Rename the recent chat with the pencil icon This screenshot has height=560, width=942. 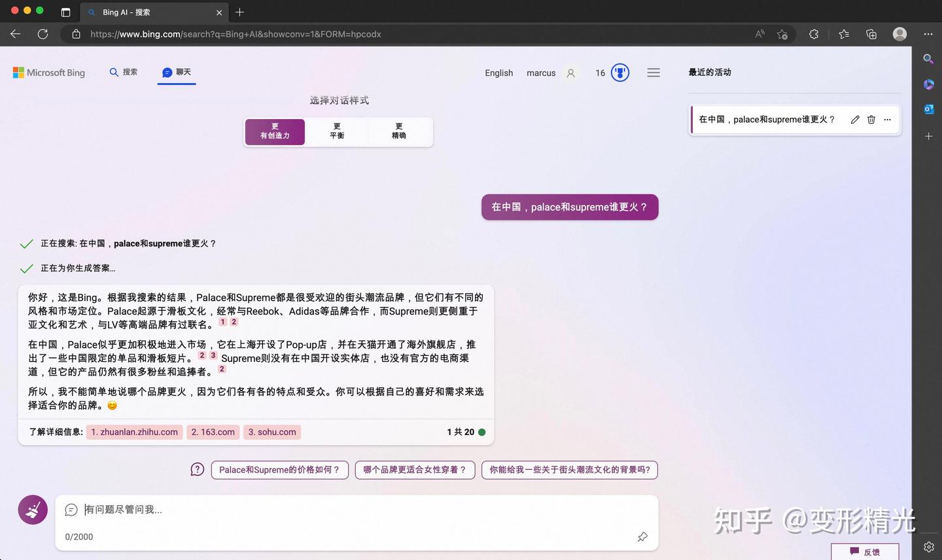pos(855,120)
